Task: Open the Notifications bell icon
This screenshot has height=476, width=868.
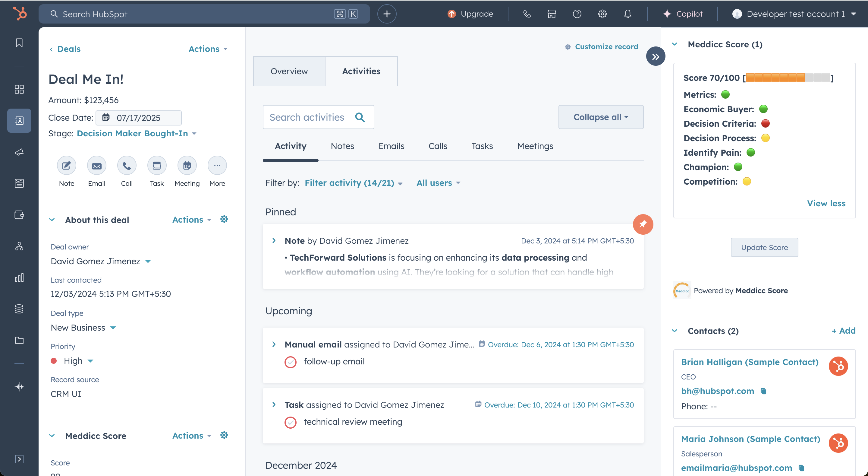Action: [627, 14]
